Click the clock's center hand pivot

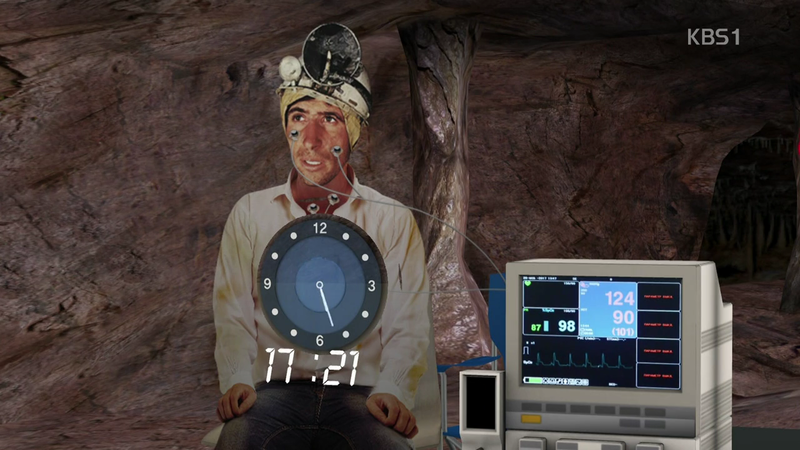(319, 285)
